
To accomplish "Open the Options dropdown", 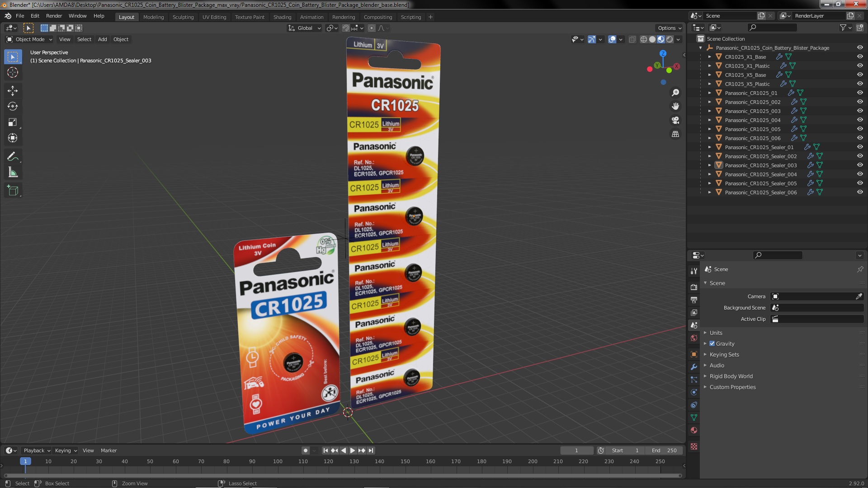I will (x=670, y=28).
